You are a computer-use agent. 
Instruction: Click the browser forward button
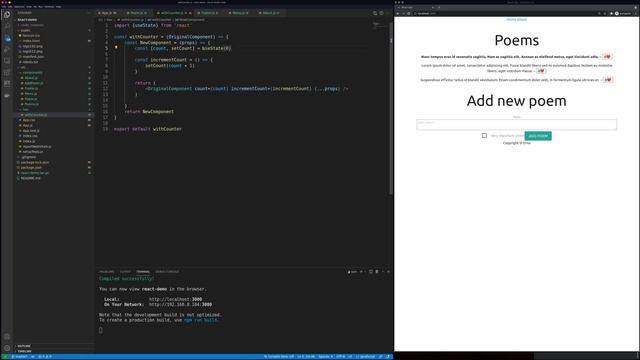coord(403,13)
